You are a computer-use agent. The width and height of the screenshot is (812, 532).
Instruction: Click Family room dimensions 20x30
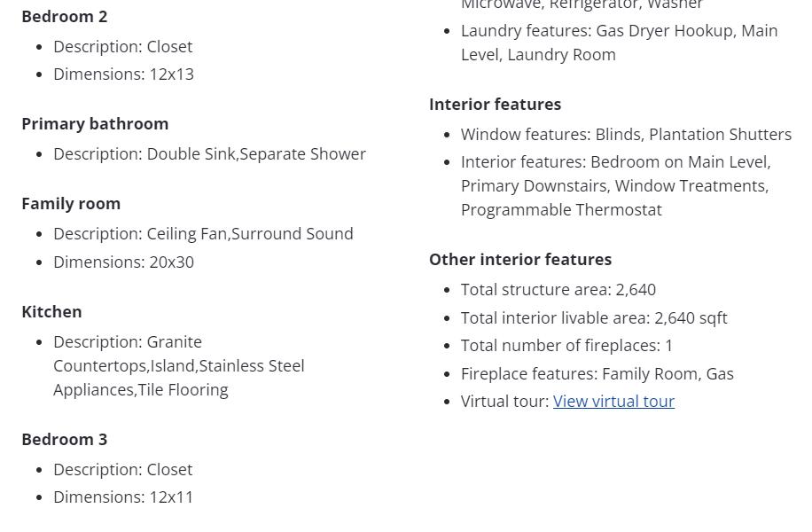(123, 262)
